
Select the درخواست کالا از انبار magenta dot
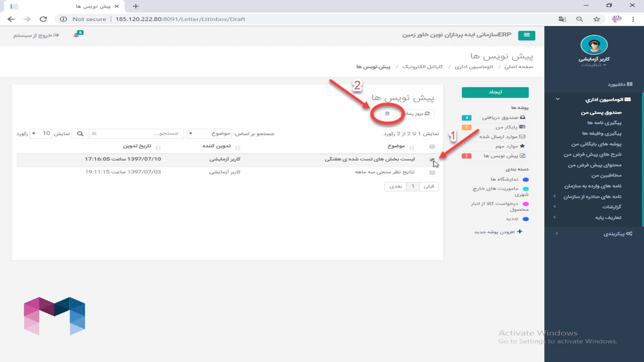526,204
